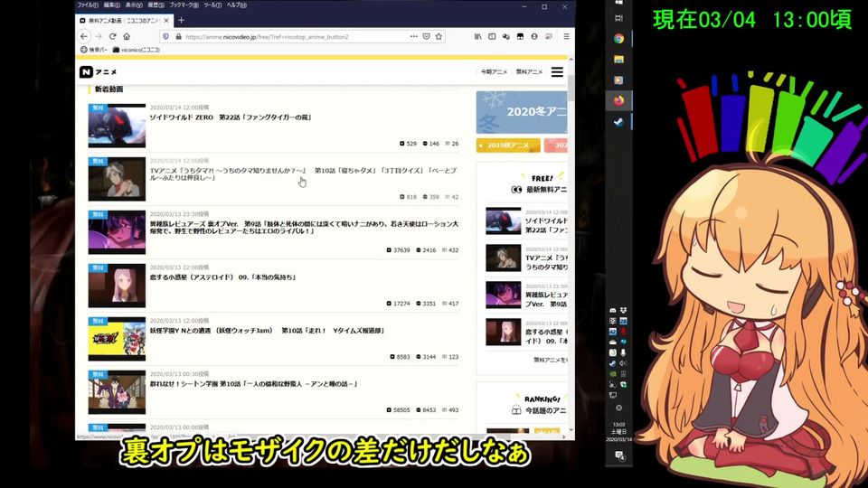Open 恋する小惑星 09. title
The image size is (868, 488).
222,277
